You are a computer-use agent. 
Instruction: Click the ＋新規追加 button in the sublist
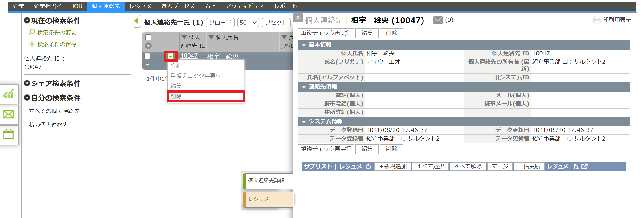pos(393,166)
